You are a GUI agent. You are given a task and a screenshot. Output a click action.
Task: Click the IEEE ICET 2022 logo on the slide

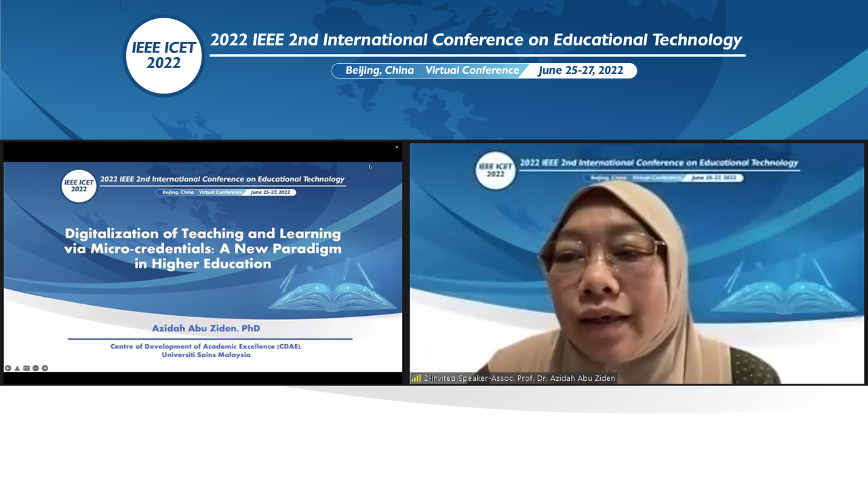point(78,184)
